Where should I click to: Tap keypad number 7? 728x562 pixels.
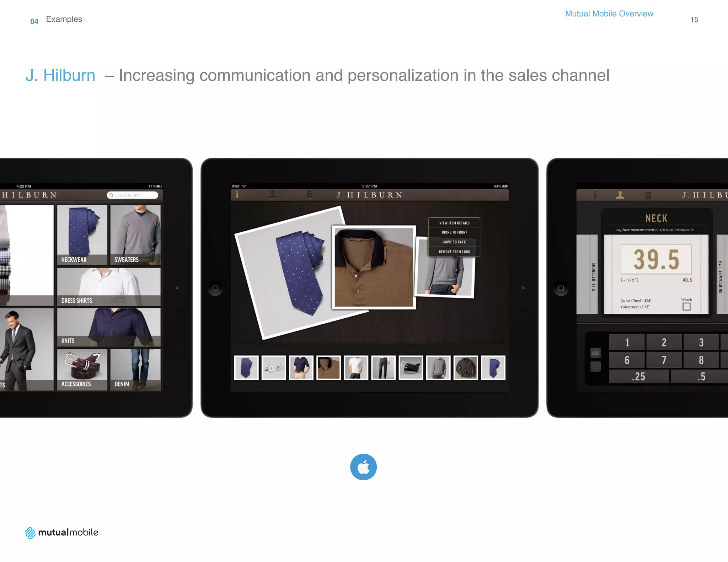(x=664, y=360)
